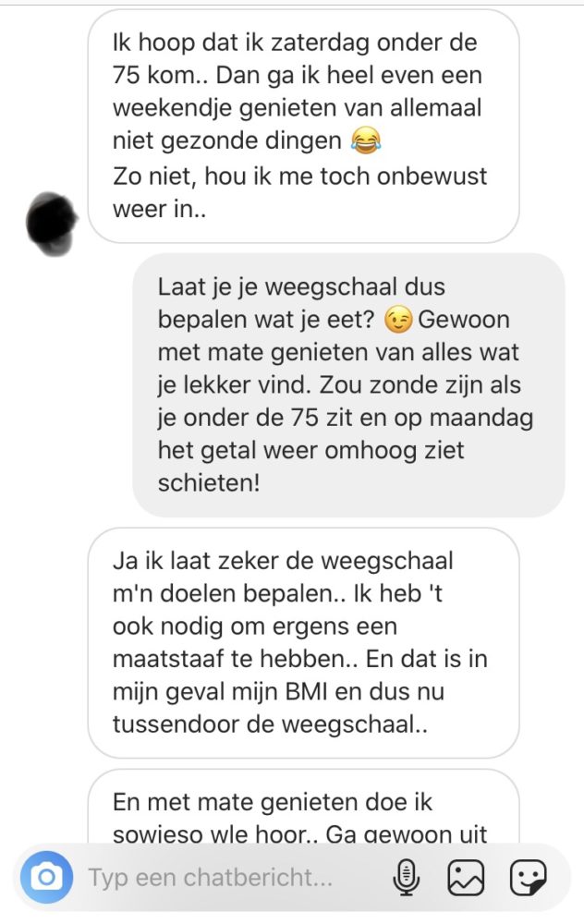
Task: Open the photo gallery picker icon
Action: pyautogui.click(x=466, y=878)
